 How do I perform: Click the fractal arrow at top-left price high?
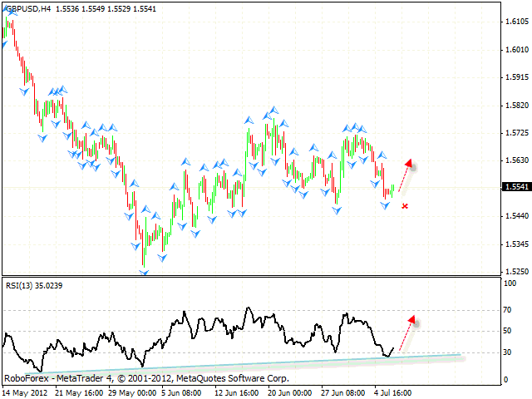(10, 14)
